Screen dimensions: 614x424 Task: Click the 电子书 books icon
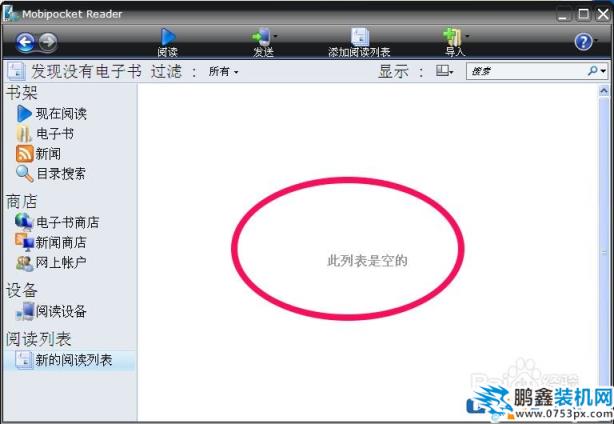click(x=24, y=134)
